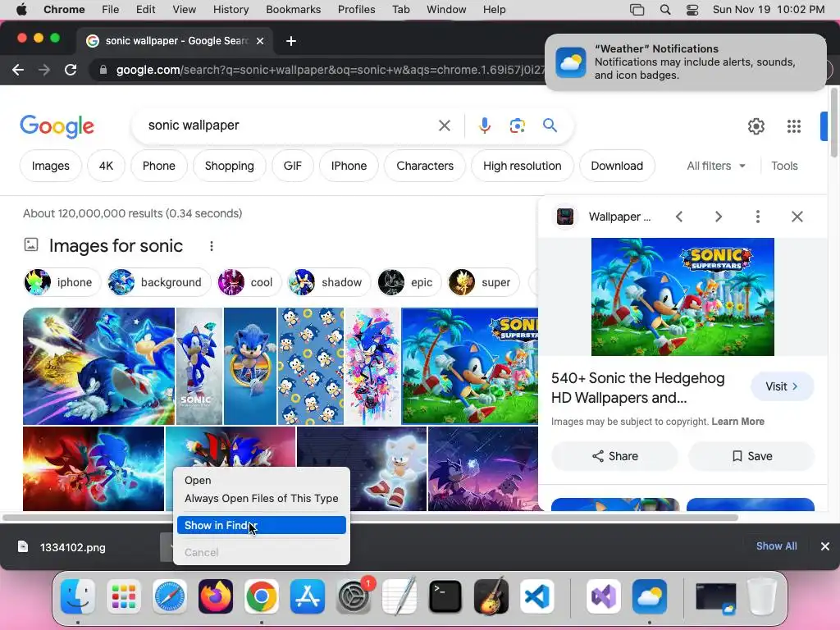This screenshot has height=630, width=840.
Task: Open a new Chrome tab
Action: pos(291,41)
